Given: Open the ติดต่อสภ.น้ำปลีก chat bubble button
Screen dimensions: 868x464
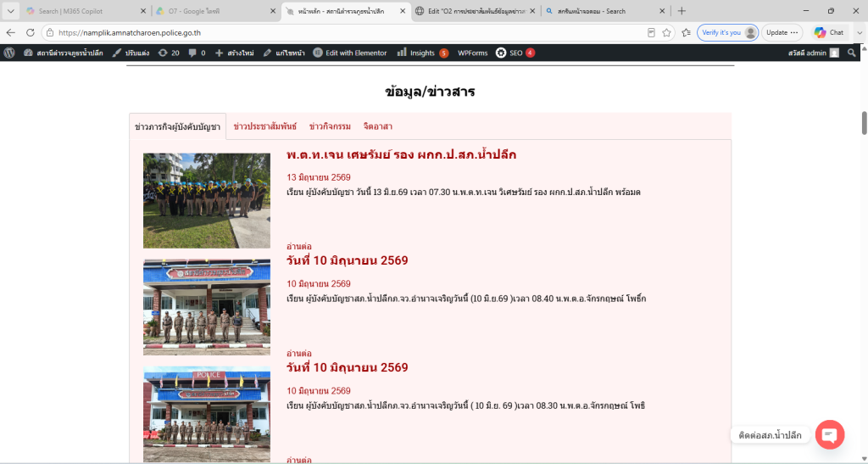Looking at the screenshot, I should pyautogui.click(x=829, y=435).
